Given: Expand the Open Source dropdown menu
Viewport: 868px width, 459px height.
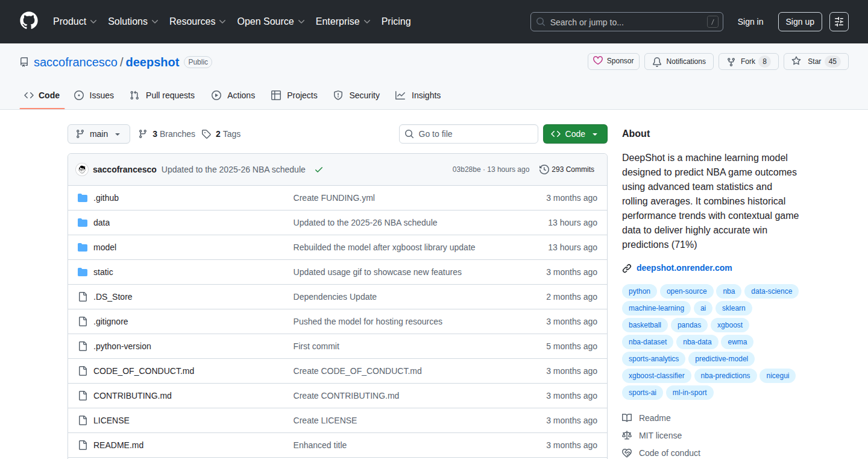Looking at the screenshot, I should [x=271, y=21].
